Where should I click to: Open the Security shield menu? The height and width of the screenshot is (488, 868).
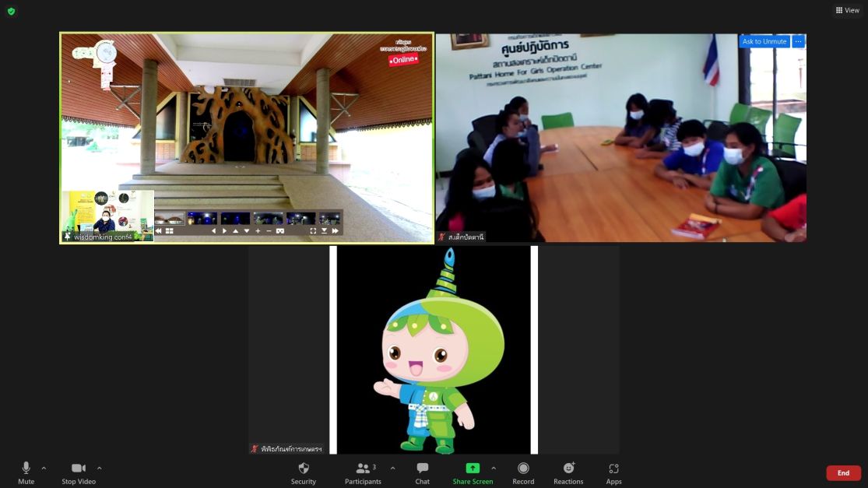304,473
